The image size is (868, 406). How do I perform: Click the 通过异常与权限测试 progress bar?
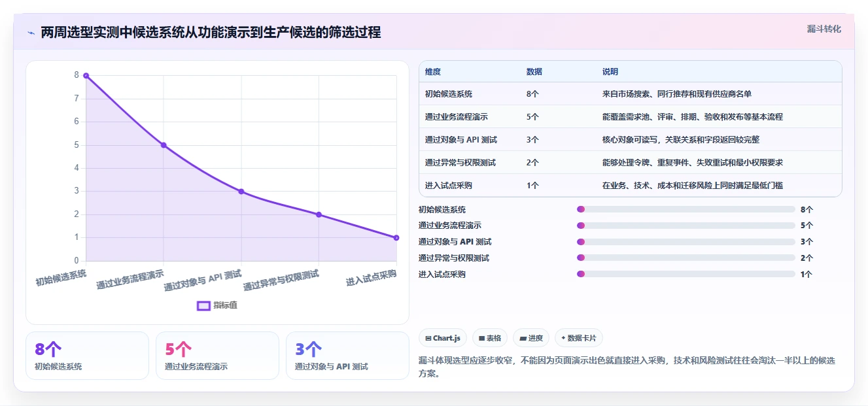point(686,258)
